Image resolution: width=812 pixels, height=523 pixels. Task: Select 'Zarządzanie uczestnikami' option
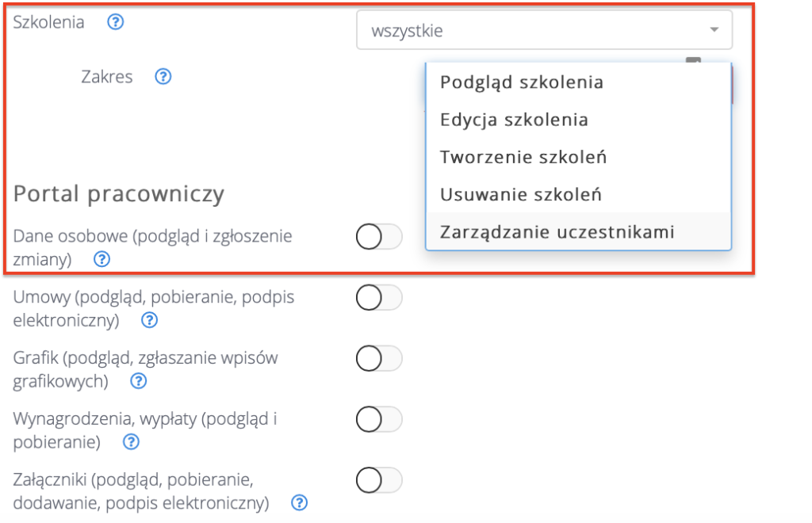point(557,231)
